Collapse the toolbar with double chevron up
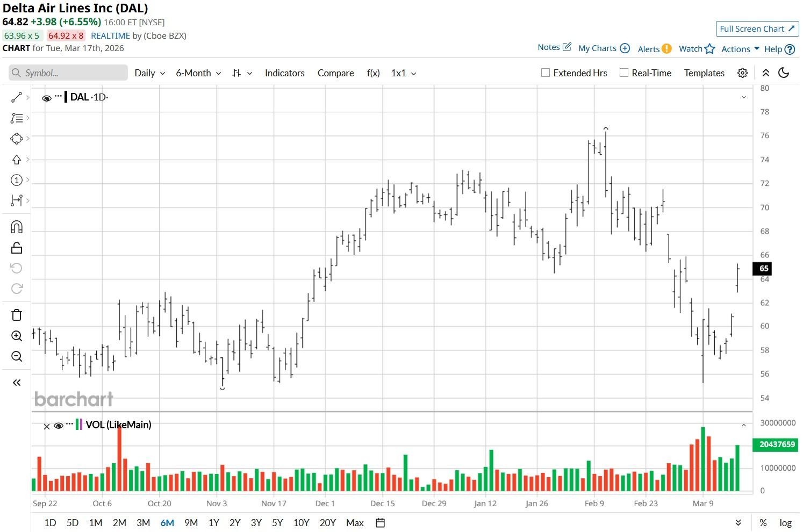This screenshot has height=532, width=803. click(x=766, y=73)
